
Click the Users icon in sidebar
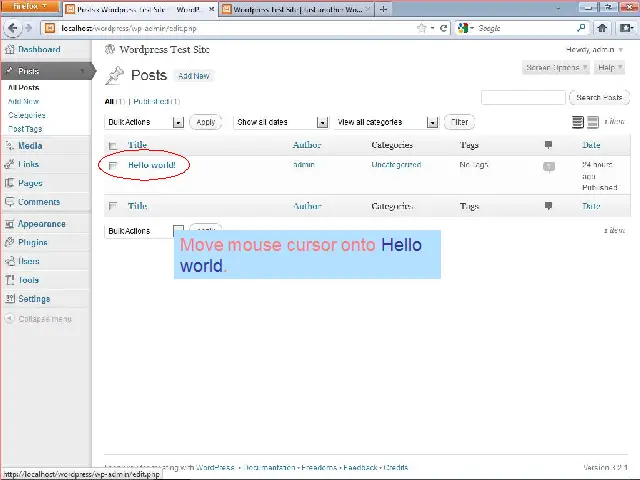[x=9, y=261]
